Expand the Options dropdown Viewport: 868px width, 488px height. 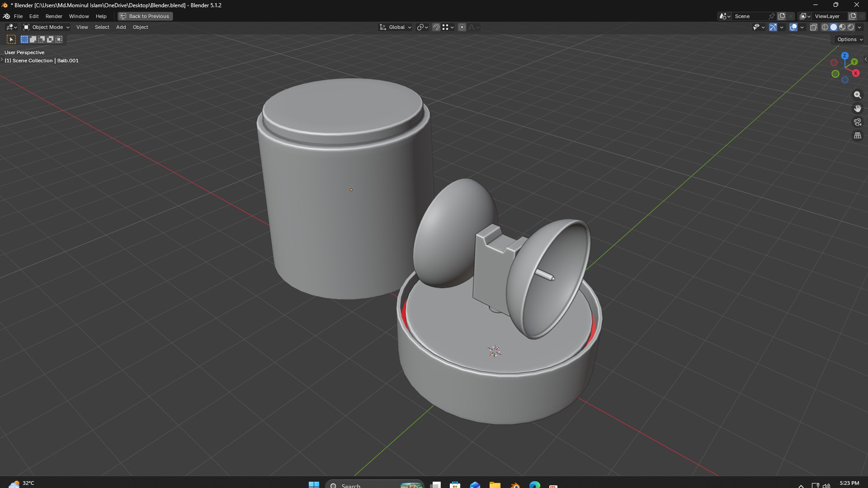coord(849,39)
